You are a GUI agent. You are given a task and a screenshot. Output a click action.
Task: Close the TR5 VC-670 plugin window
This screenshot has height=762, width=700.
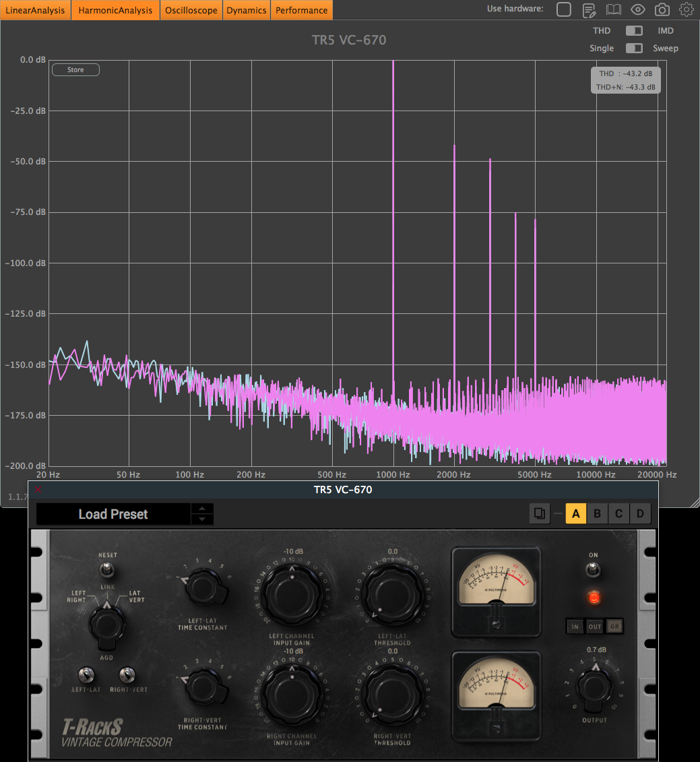tap(38, 489)
